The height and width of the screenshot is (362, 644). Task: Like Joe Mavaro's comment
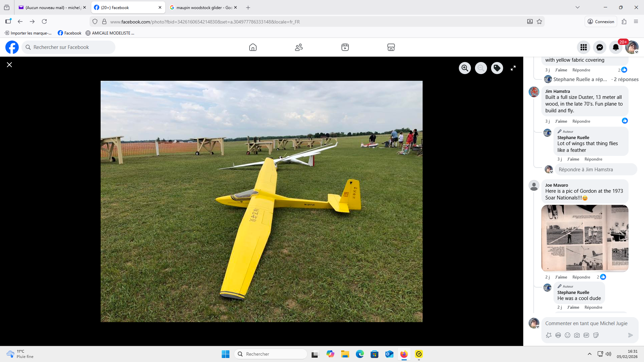[x=561, y=277]
